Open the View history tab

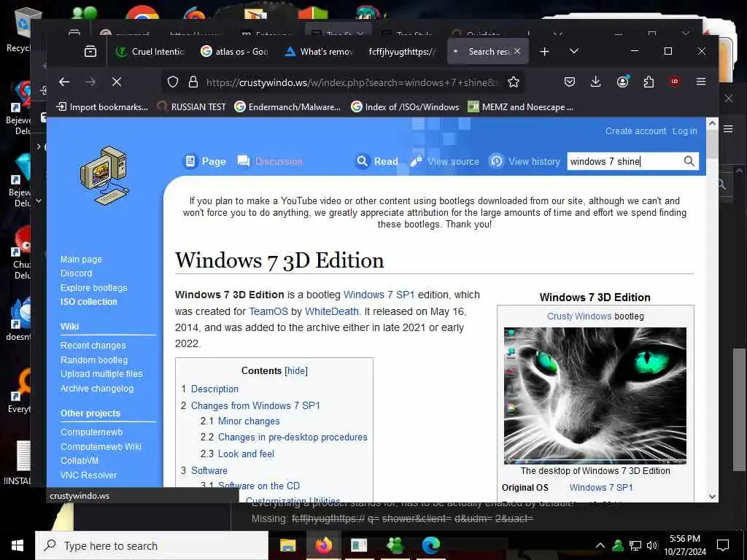525,161
